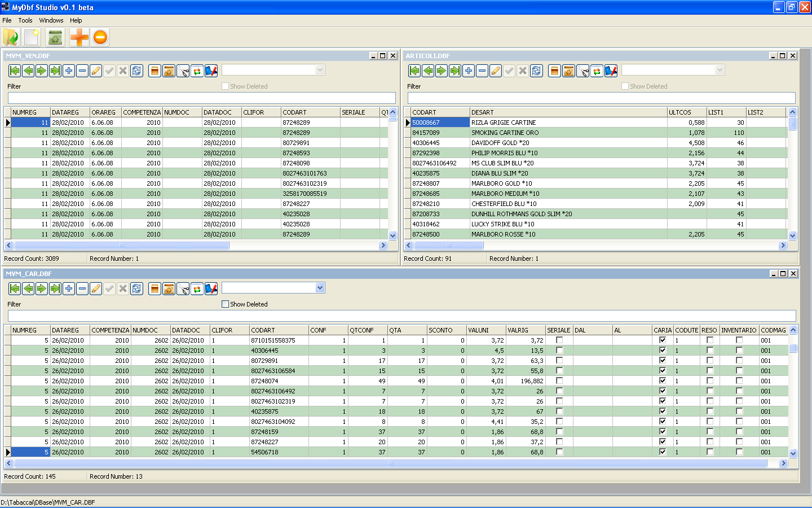Open index dropdown in MVM_VEN.DBF toolbar
Image resolution: width=812 pixels, height=508 pixels.
pyautogui.click(x=320, y=70)
